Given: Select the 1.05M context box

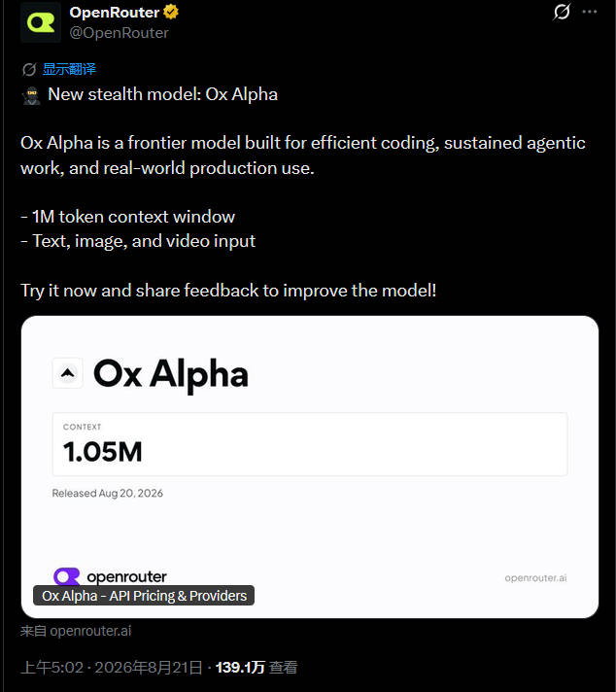Looking at the screenshot, I should point(310,444).
